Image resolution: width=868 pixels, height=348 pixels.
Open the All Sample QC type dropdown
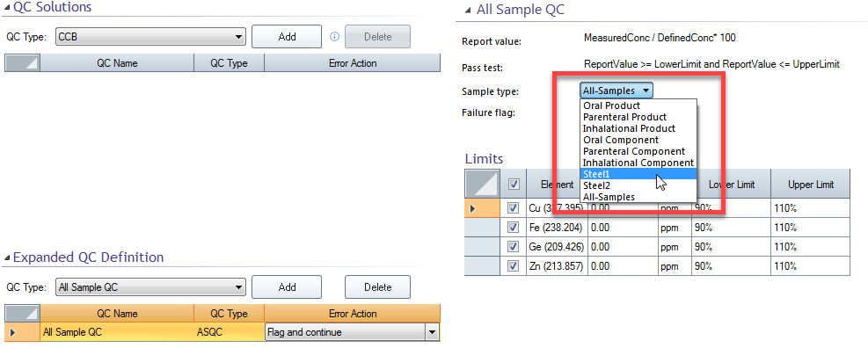(x=150, y=287)
